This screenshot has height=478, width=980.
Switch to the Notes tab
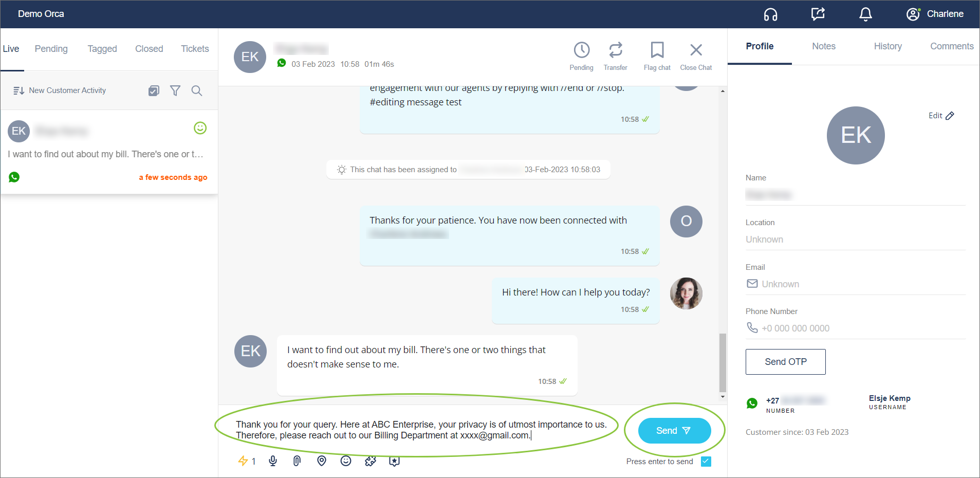click(823, 46)
